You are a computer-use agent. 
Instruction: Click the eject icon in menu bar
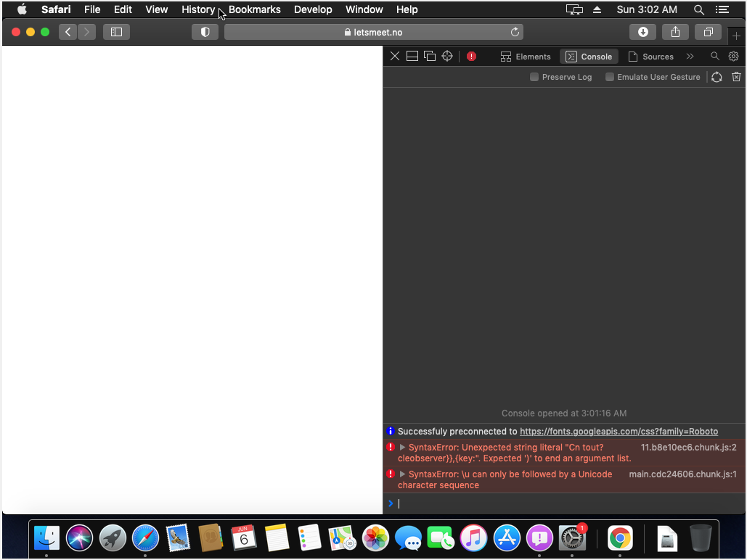pos(597,9)
